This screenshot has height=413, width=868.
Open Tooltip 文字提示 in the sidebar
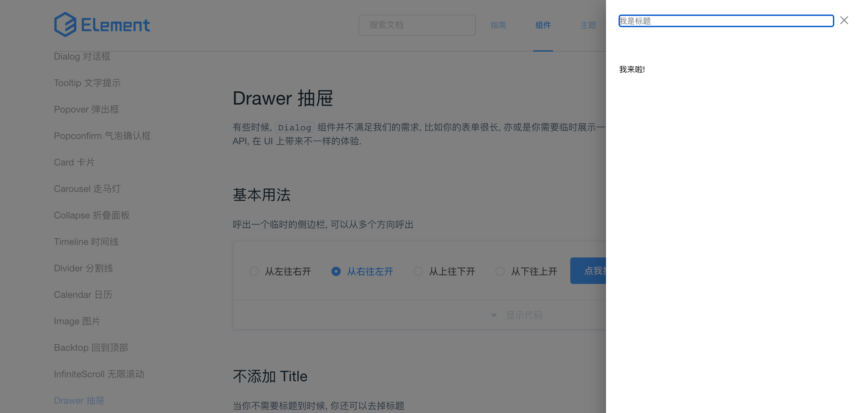pyautogui.click(x=87, y=83)
